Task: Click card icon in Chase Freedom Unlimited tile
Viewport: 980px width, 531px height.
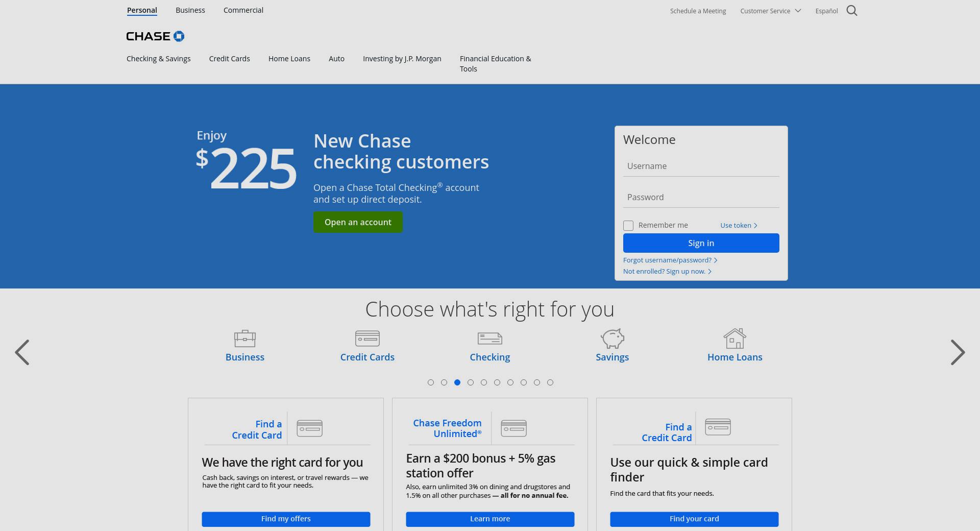Action: pyautogui.click(x=513, y=428)
